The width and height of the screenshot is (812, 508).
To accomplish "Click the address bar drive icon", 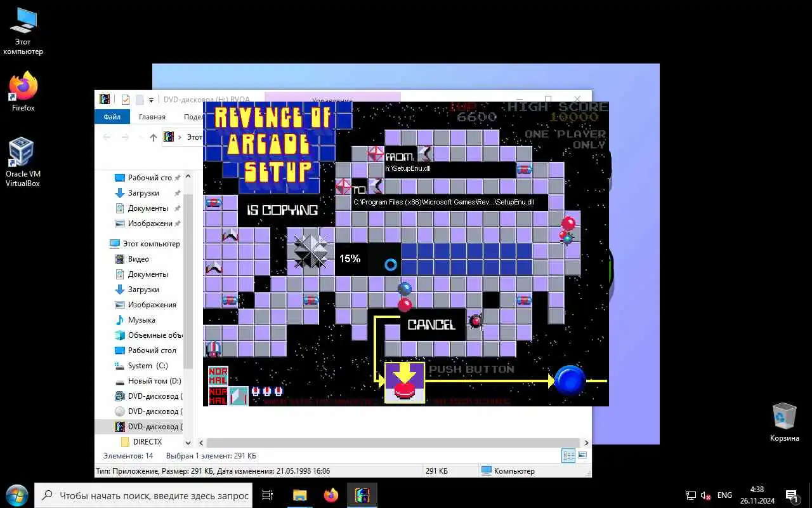I will coord(169,137).
